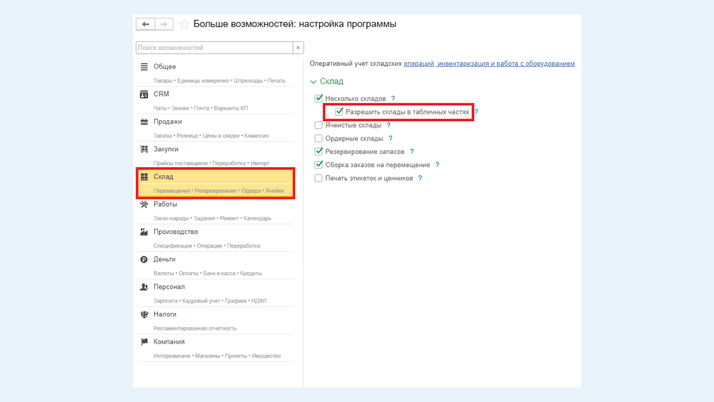The height and width of the screenshot is (402, 714).
Task: Open help for Сборка заказов на перемещение
Action: click(437, 164)
